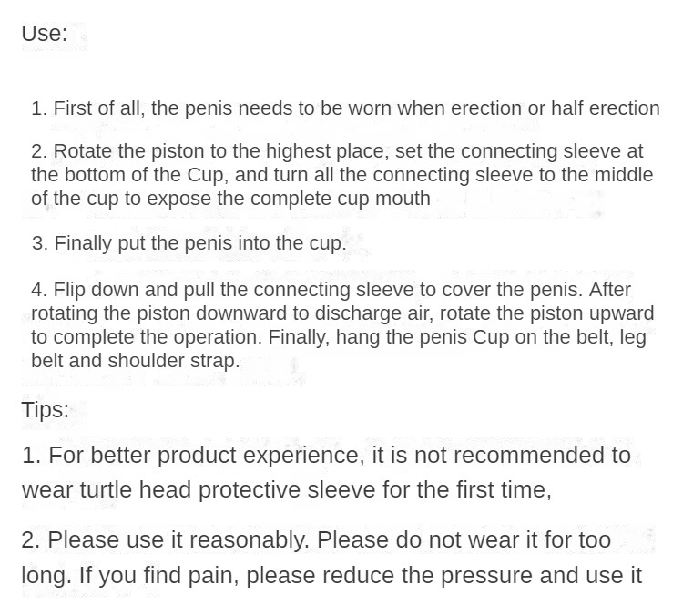Click tip 2 line "Please use it reasonably"
The width and height of the screenshot is (683, 616).
[x=316, y=540]
